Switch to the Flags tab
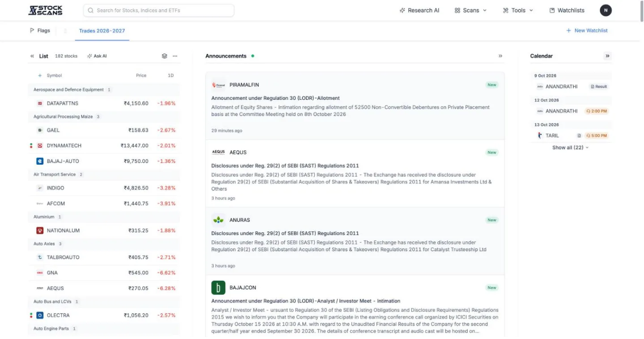644x339 pixels. click(40, 31)
